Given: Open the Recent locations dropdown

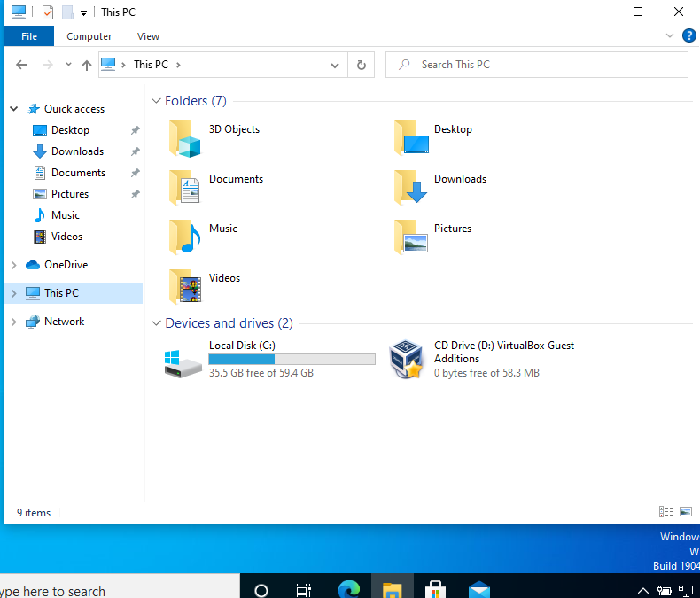Looking at the screenshot, I should click(x=68, y=65).
